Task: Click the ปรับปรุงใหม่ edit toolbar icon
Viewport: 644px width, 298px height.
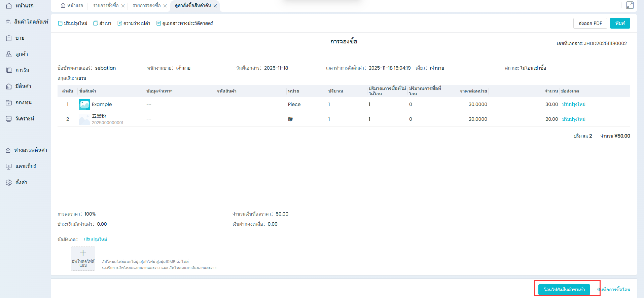Action: point(60,23)
